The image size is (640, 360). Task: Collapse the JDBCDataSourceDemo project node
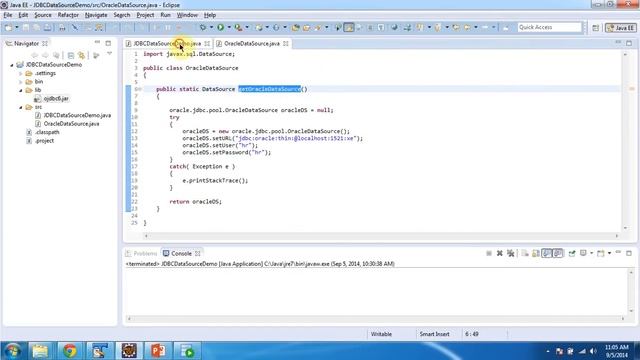coord(12,65)
